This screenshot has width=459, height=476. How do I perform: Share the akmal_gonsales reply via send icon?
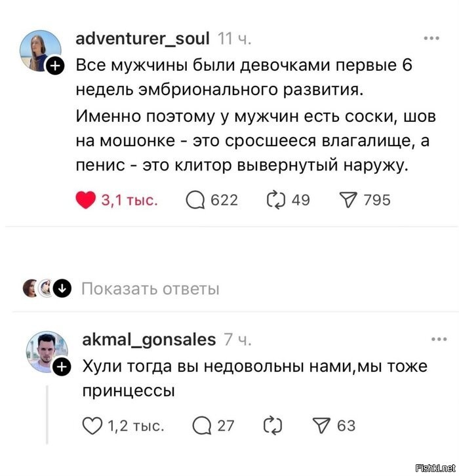point(321,426)
